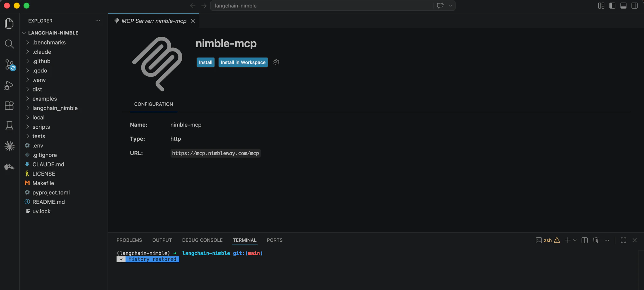
Task: Select the MCP Server: nimble-mcp tab
Action: (154, 21)
